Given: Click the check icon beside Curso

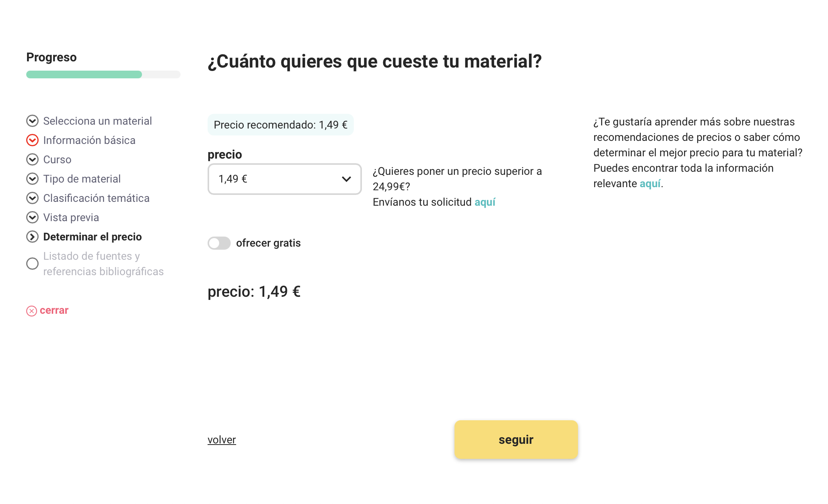Looking at the screenshot, I should point(32,160).
